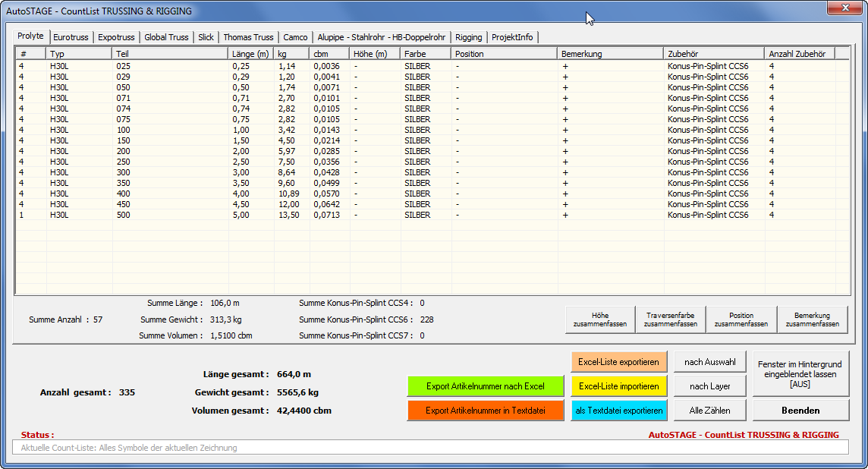This screenshot has width=868, height=469.
Task: Open the Expotruss tab
Action: [x=116, y=37]
